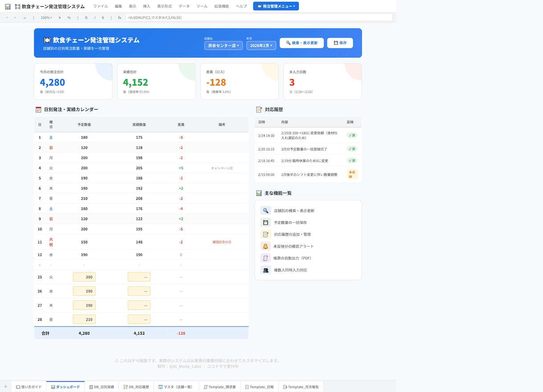Click memo icon for 対応履歴の追加・管理
This screenshot has width=543, height=392.
coord(266,234)
